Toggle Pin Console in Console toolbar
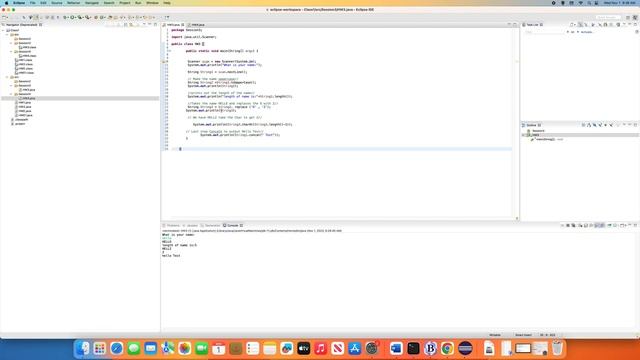This screenshot has width=640, height=360. 609,225
